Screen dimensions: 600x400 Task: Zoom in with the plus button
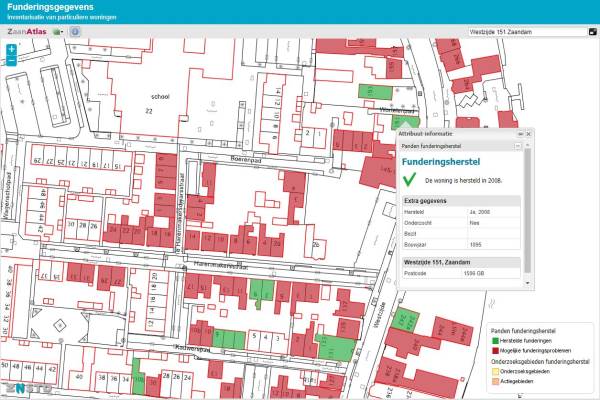tap(11, 48)
